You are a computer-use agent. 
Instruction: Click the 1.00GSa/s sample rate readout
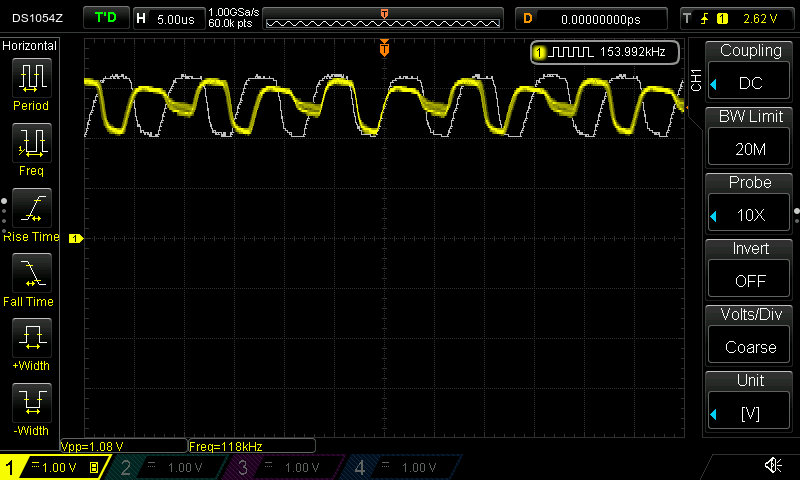[x=234, y=12]
